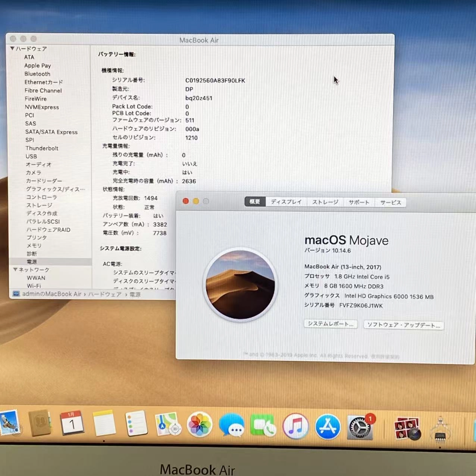476x476 pixels.
Task: Select SATA/SATA Express in the sidebar
Action: click(51, 132)
